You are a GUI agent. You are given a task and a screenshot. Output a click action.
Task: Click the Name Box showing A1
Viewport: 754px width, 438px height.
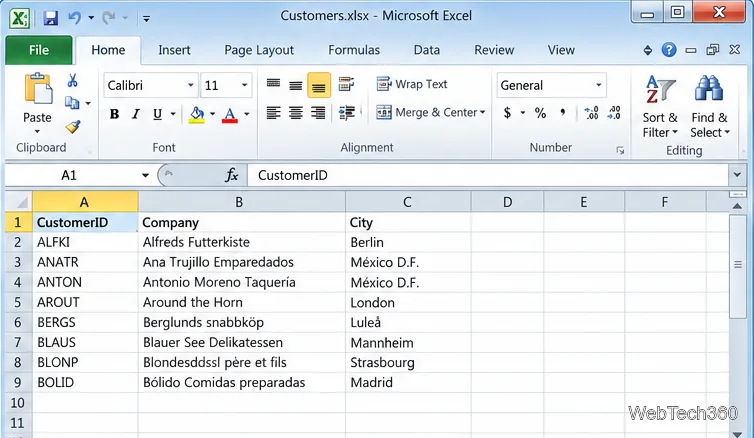69,175
